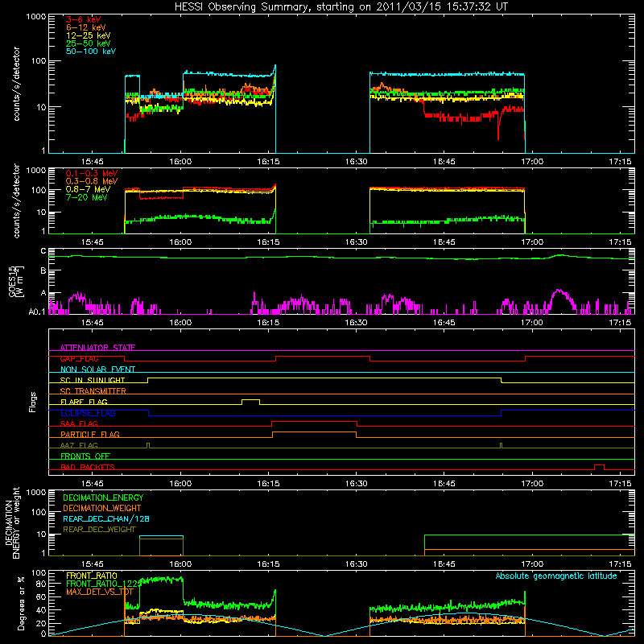Click the 0.3-0.8 MeV legend label
The width and height of the screenshot is (644, 644).
coord(92,181)
